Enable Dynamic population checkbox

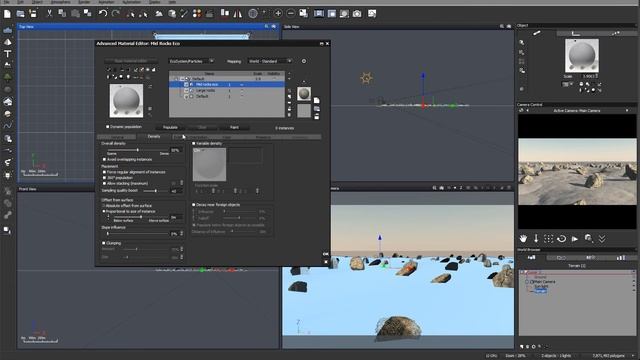108,127
